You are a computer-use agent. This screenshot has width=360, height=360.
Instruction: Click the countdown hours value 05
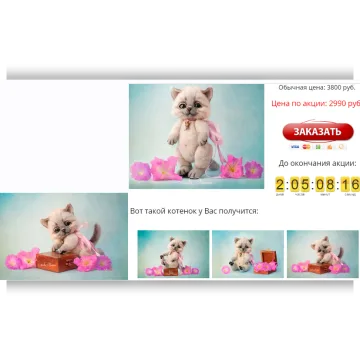point(300,184)
